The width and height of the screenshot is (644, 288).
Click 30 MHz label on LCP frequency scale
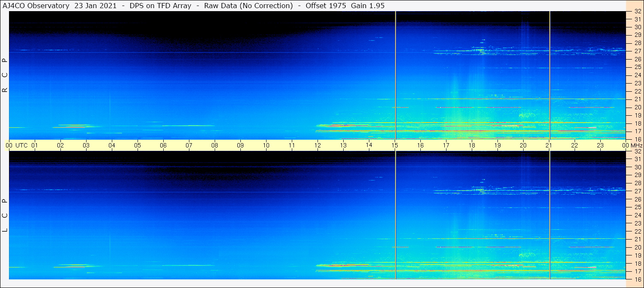(637, 167)
